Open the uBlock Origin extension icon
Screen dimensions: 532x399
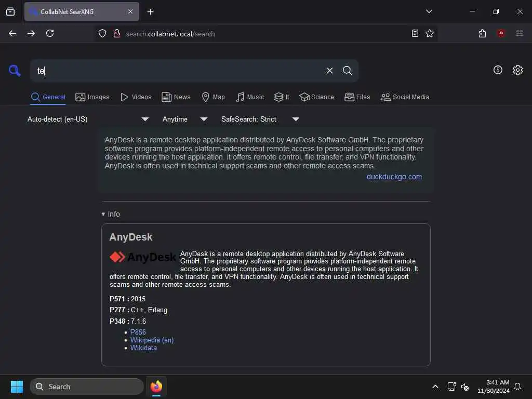501,33
